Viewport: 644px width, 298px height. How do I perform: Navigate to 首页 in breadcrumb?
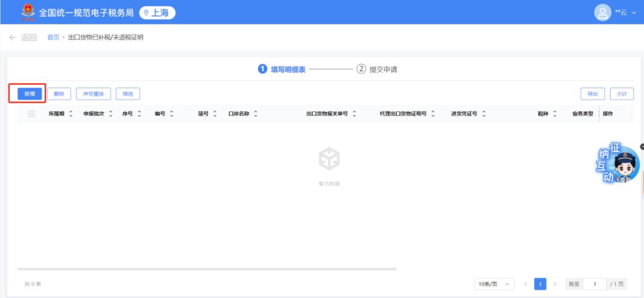point(53,38)
